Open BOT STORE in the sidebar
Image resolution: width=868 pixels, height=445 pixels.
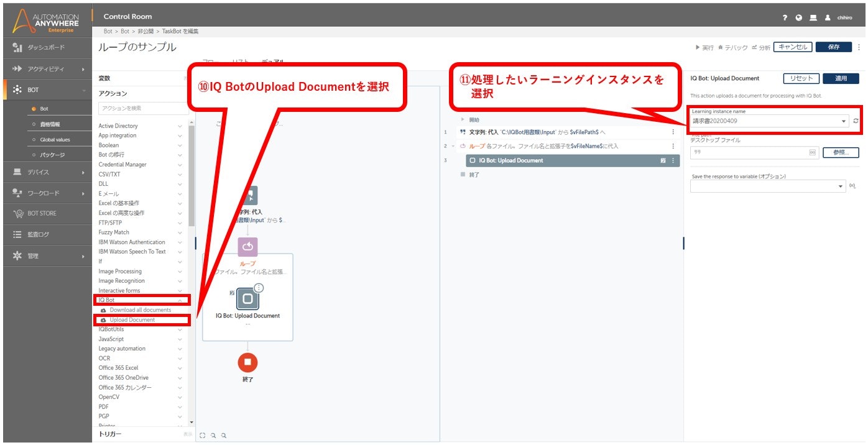tap(46, 213)
